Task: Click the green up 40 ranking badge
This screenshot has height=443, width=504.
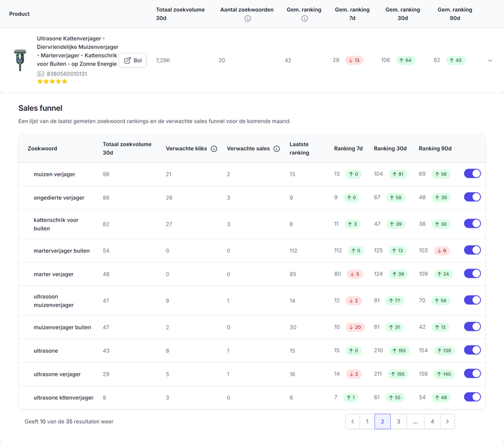Action: [x=456, y=60]
